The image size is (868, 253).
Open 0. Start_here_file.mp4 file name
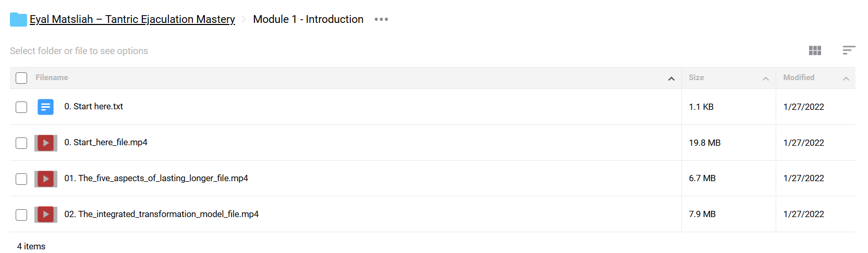106,142
